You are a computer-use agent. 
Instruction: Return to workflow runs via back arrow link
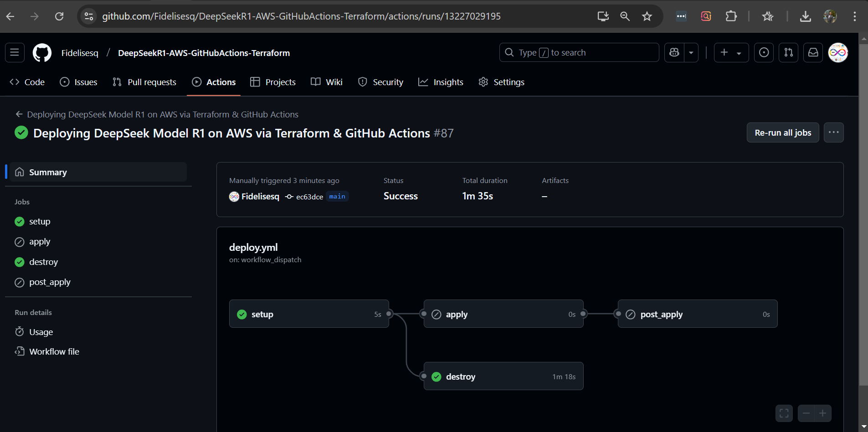157,114
